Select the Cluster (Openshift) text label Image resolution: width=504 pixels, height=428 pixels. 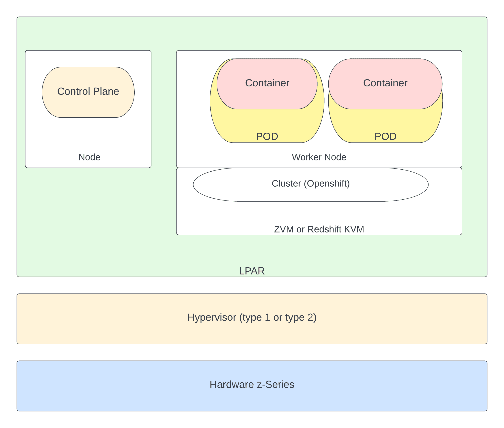pyautogui.click(x=311, y=183)
